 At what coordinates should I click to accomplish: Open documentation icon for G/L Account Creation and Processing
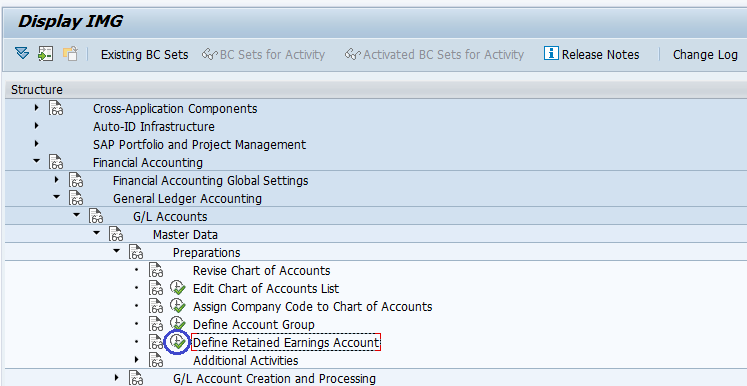tap(136, 378)
